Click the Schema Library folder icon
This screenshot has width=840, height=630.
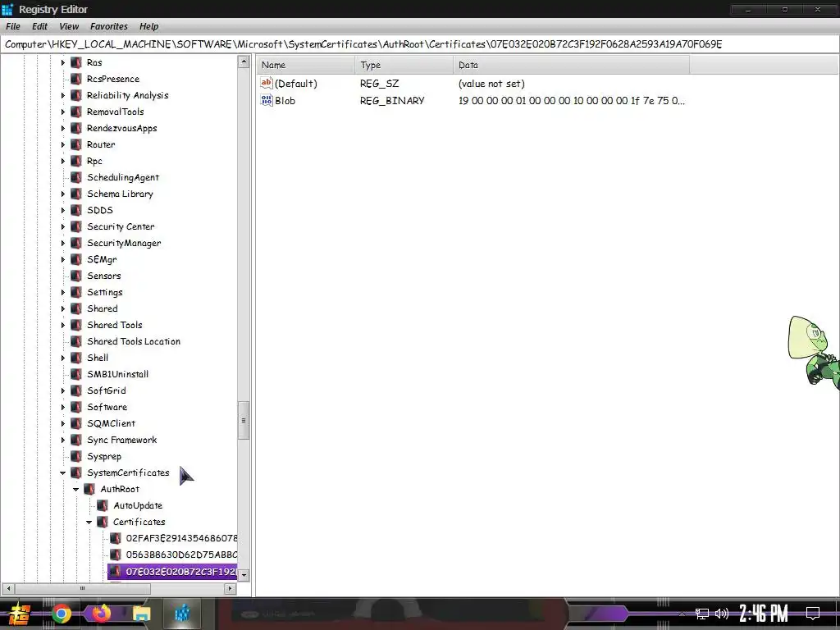point(76,194)
